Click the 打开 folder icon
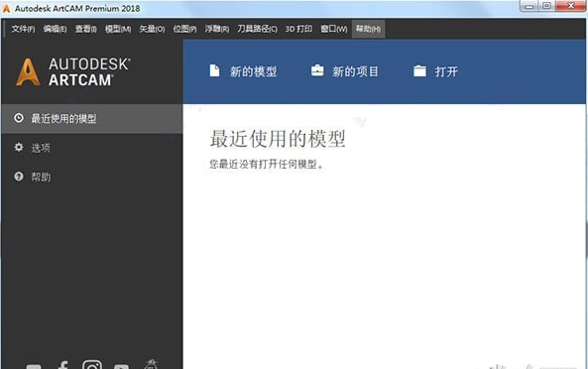The width and height of the screenshot is (588, 369). point(419,70)
